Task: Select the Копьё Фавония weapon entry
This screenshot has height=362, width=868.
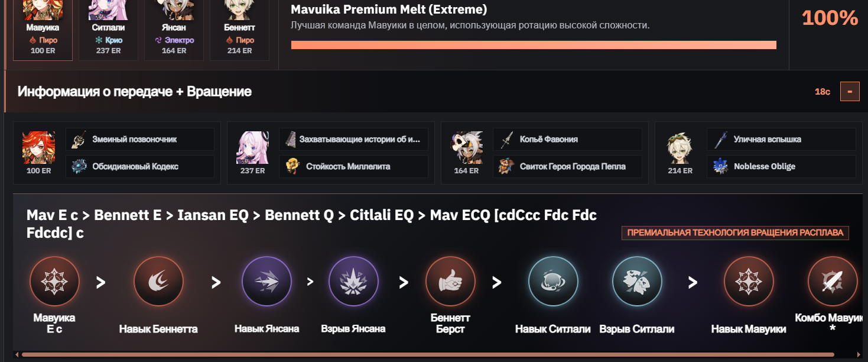Action: click(567, 140)
